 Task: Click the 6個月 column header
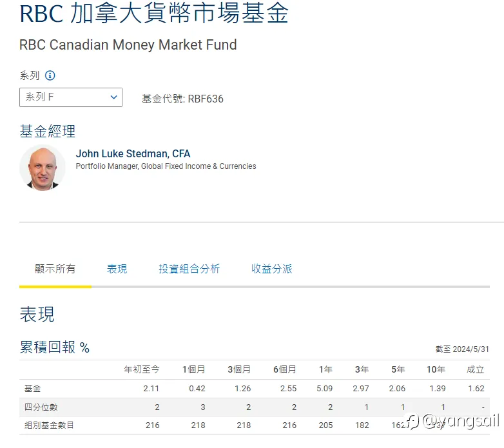tap(285, 369)
